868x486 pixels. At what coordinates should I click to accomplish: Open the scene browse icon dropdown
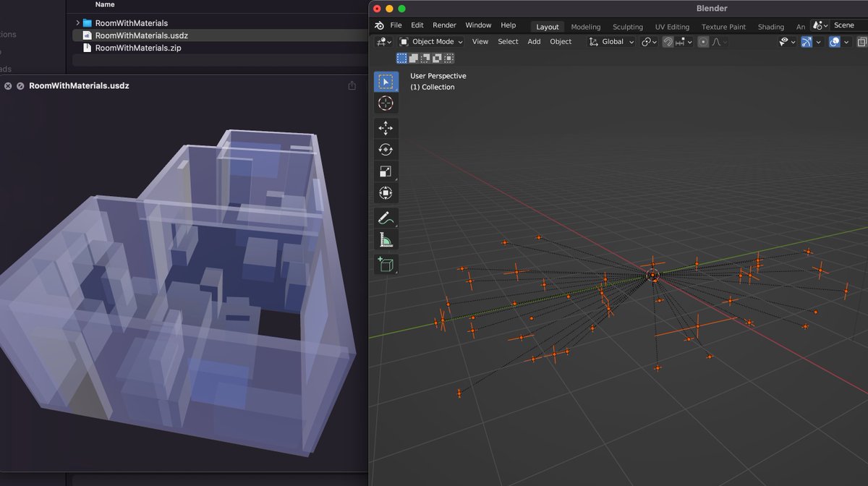click(x=820, y=25)
